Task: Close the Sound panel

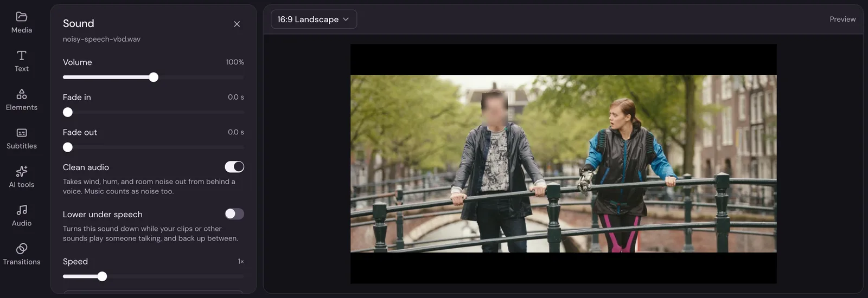Action: point(237,24)
